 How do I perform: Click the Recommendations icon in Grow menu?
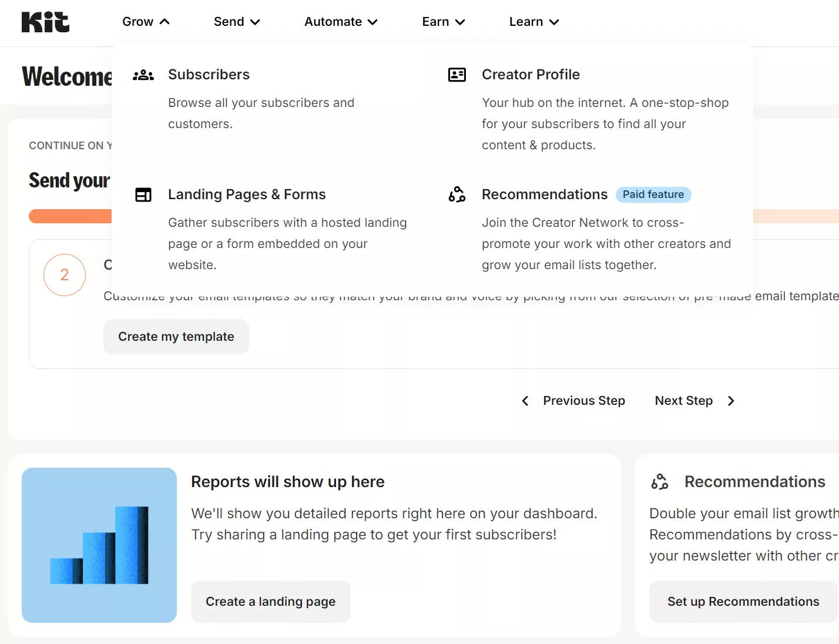(x=457, y=194)
